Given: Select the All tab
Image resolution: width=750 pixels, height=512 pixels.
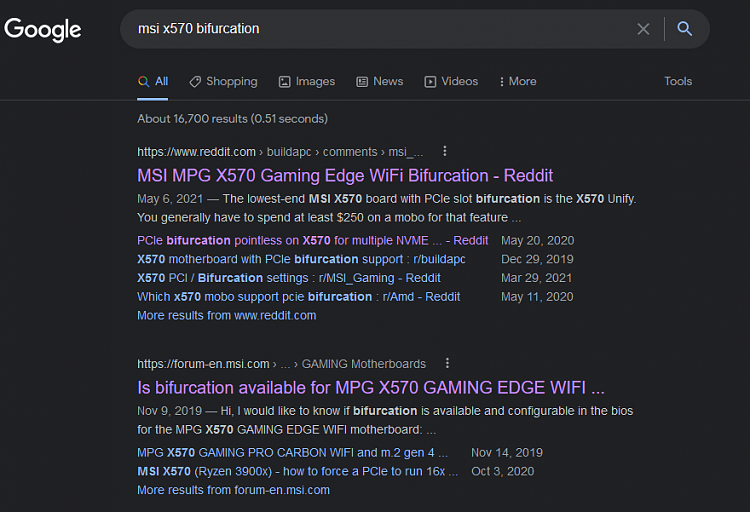Looking at the screenshot, I should coord(153,81).
